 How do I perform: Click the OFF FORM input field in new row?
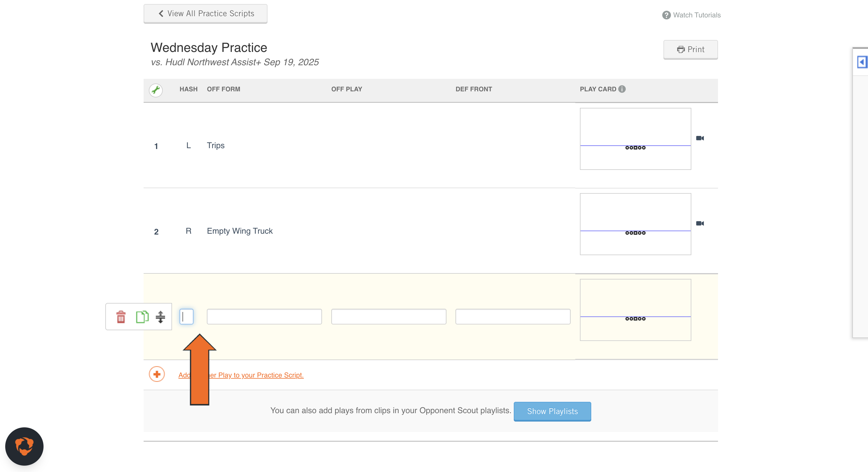264,317
